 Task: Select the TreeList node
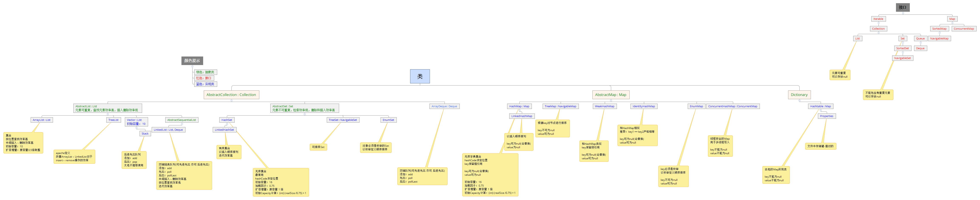(x=113, y=120)
